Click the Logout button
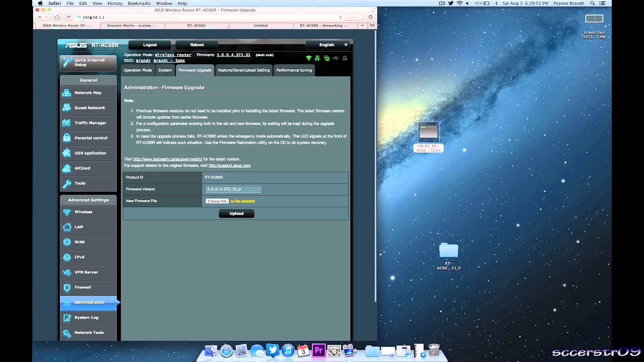644x362 pixels. [x=150, y=45]
